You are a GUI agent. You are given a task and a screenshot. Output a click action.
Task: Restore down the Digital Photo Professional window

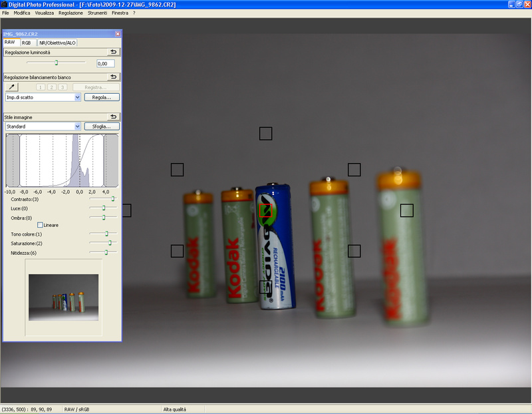(x=519, y=5)
